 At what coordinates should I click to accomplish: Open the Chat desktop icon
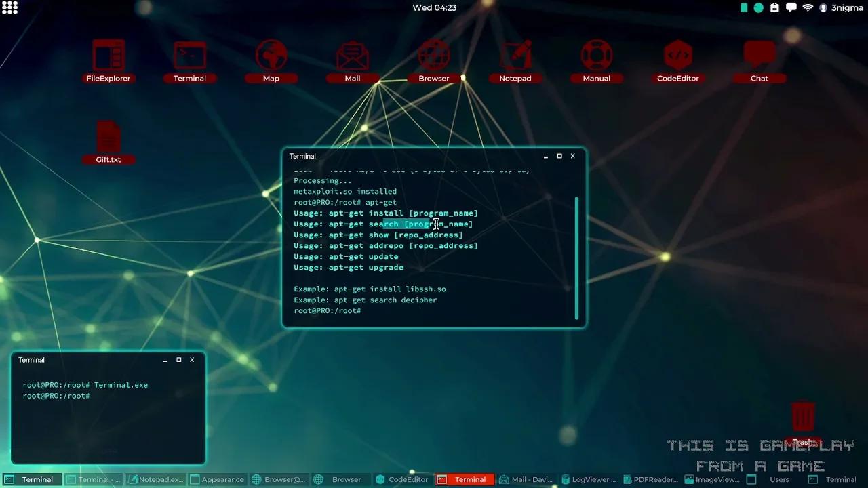point(759,61)
